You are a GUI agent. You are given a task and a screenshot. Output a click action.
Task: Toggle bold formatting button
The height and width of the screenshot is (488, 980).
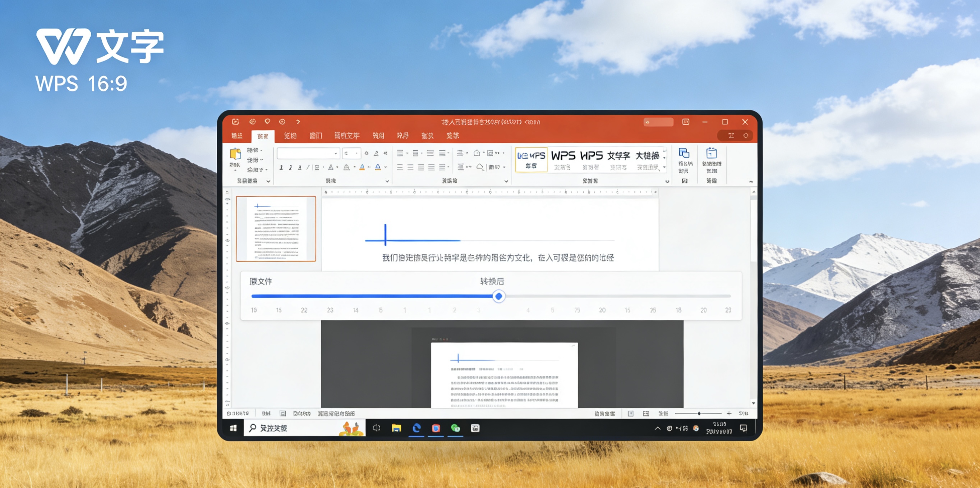[x=281, y=168]
